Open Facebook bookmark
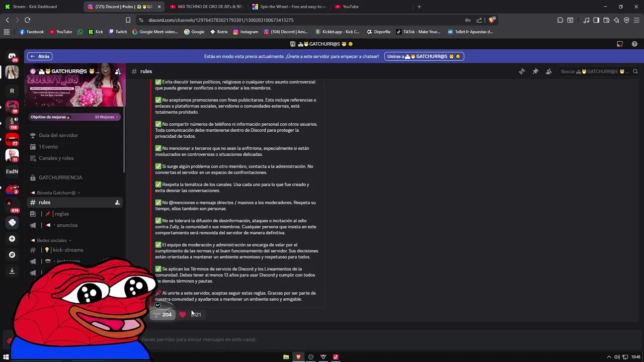Image resolution: width=644 pixels, height=362 pixels. (x=32, y=32)
